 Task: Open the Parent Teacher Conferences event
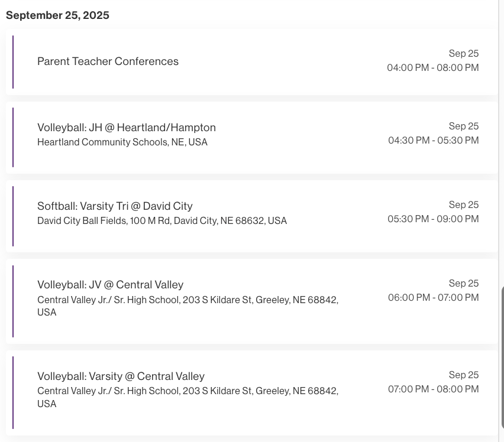click(x=108, y=61)
